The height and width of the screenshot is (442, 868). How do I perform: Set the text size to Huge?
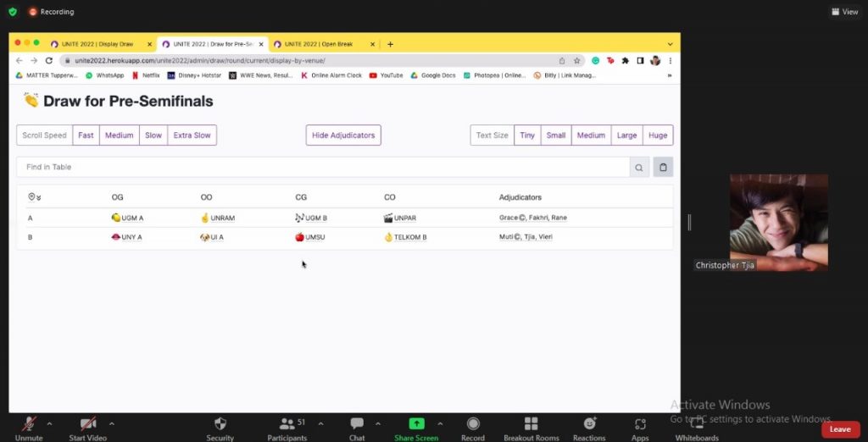[x=658, y=135]
